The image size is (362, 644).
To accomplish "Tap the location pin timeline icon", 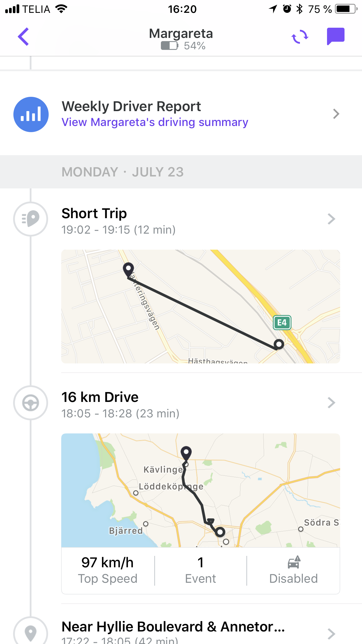I will (31, 633).
